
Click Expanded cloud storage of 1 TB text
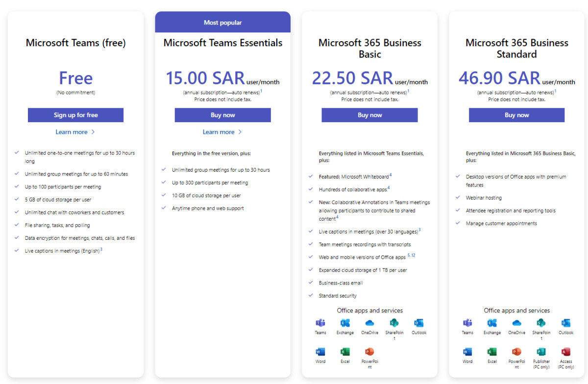(x=363, y=270)
